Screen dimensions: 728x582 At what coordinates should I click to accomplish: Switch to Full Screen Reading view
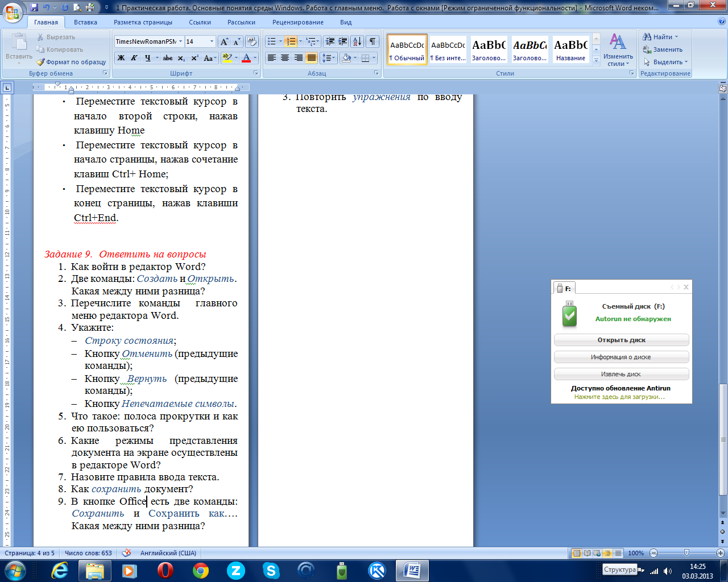click(x=587, y=553)
